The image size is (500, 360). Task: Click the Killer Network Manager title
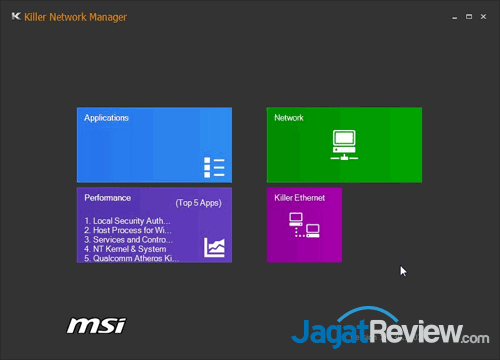point(75,17)
